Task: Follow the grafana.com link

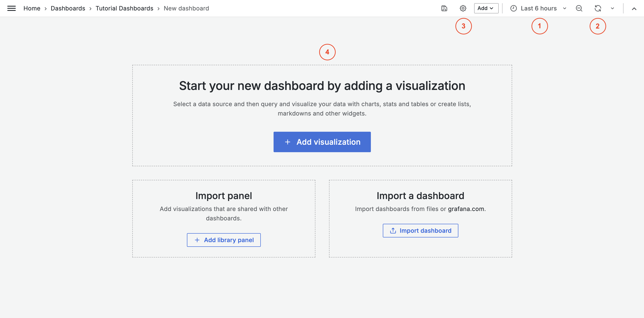Action: coord(466,209)
